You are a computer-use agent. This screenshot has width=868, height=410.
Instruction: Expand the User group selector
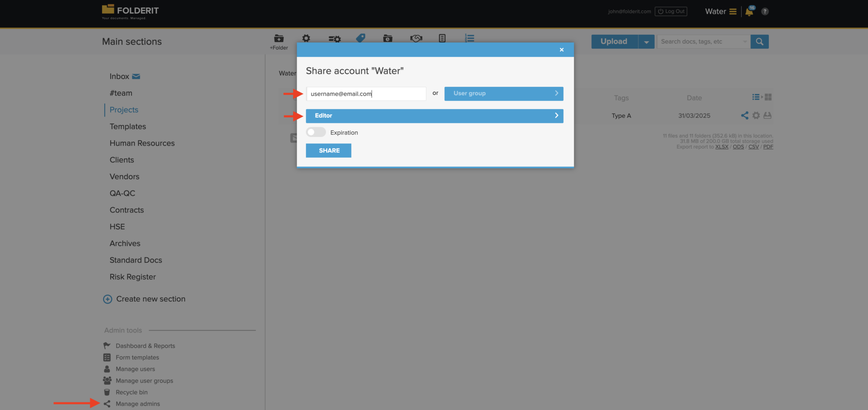point(504,94)
